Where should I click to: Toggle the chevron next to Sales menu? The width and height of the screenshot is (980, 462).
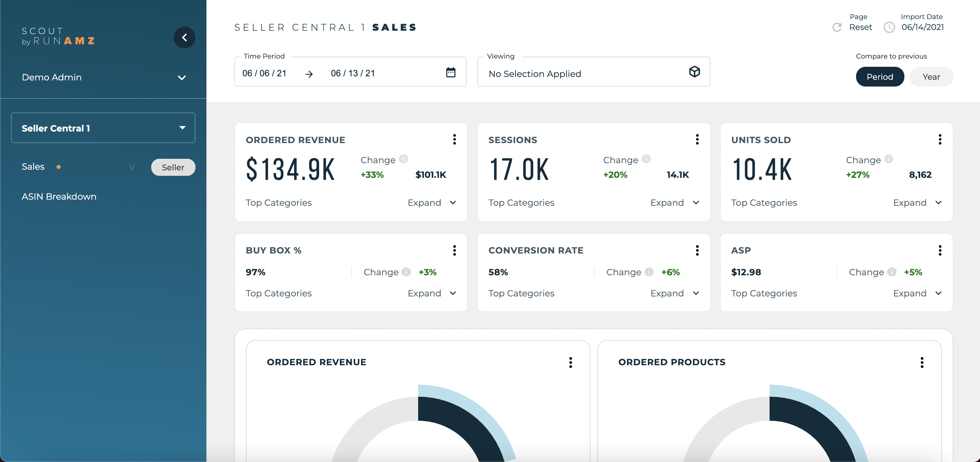coord(132,167)
